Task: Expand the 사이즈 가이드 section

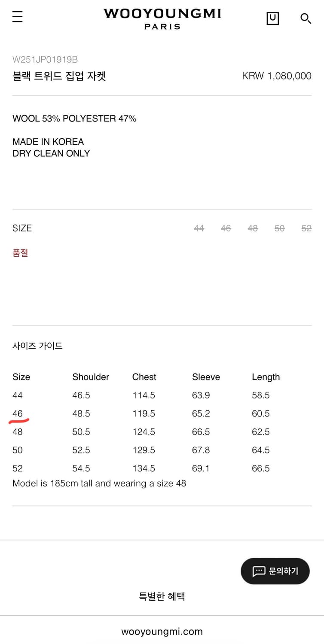Action: [x=37, y=346]
